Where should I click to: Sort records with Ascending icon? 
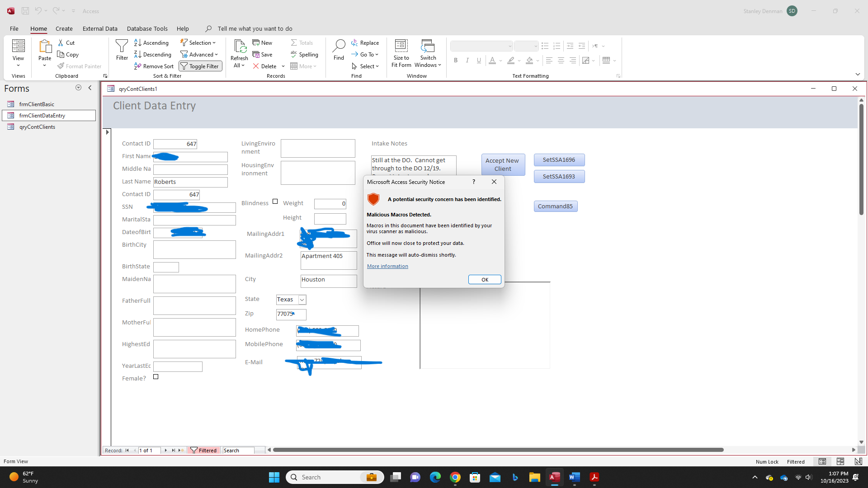point(138,42)
